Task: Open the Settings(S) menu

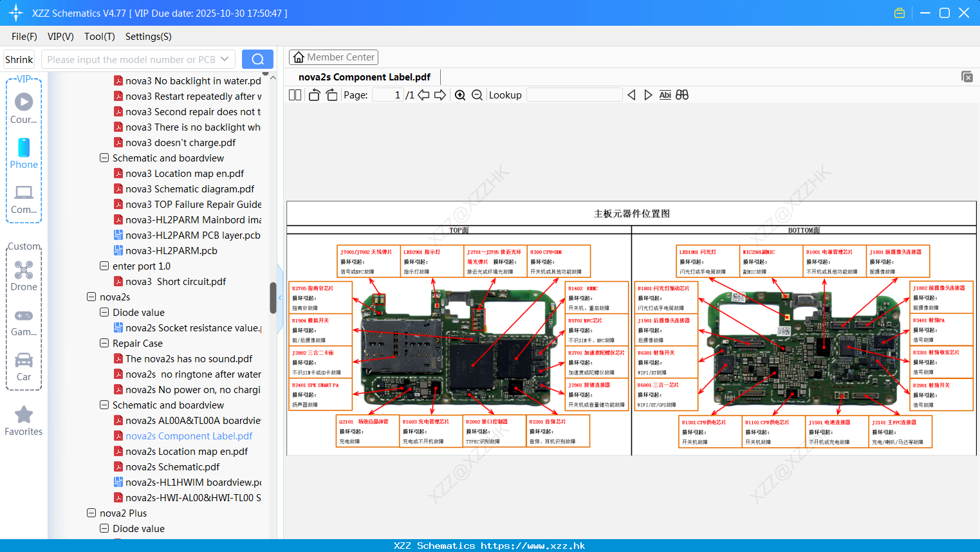Action: point(149,37)
